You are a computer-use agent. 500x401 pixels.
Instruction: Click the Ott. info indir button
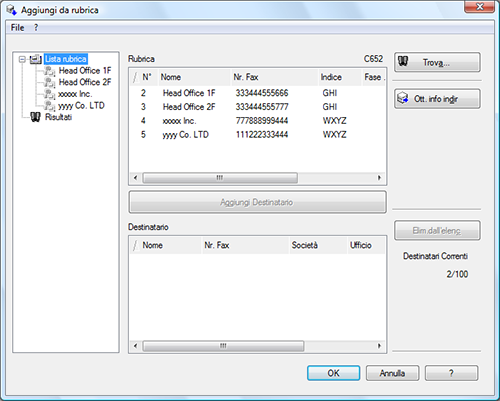tap(437, 99)
